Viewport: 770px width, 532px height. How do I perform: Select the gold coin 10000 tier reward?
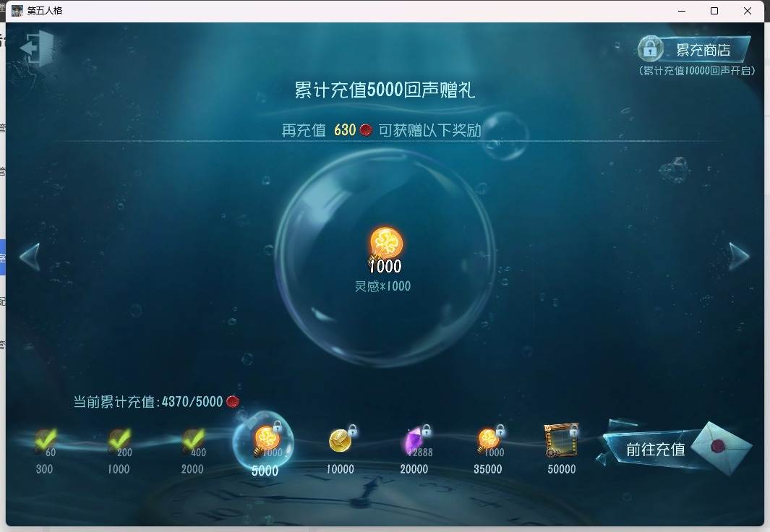coord(341,440)
